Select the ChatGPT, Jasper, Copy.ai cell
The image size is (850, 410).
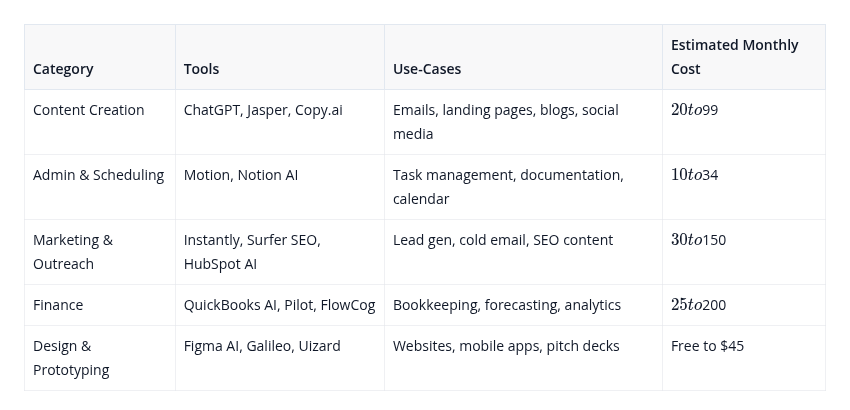[x=280, y=122]
